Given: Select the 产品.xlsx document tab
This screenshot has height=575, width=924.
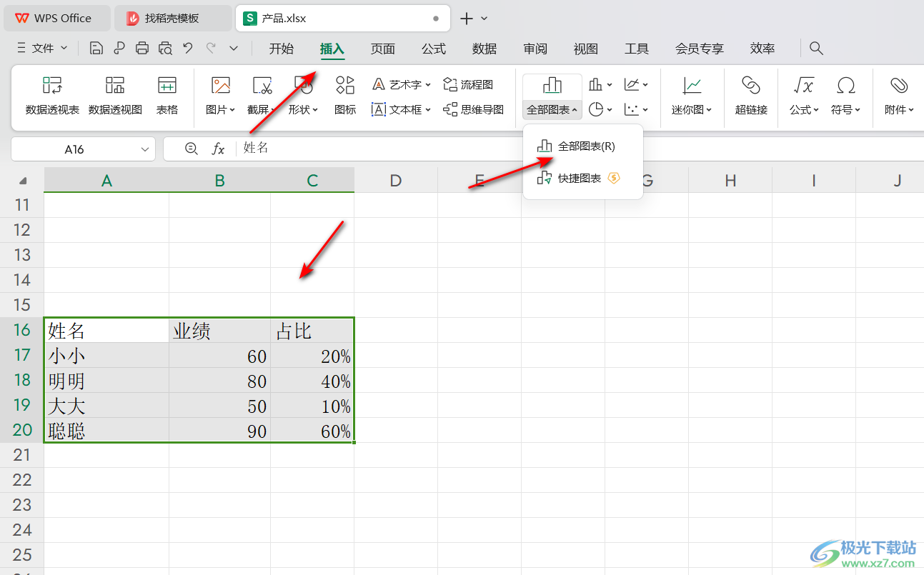Looking at the screenshot, I should pos(342,19).
